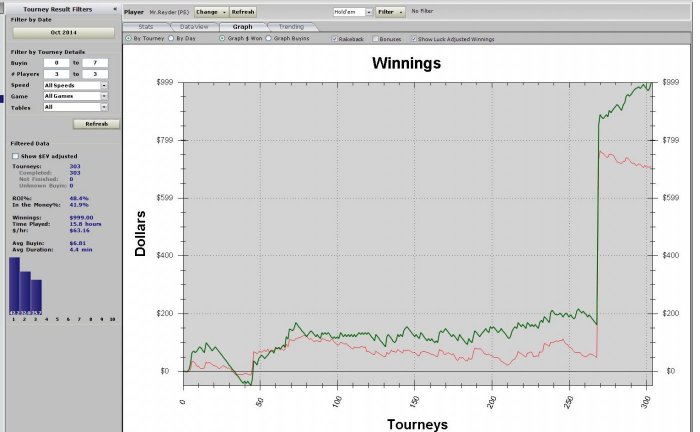Switch to the Stats tab
The height and width of the screenshot is (432, 700).
pyautogui.click(x=146, y=27)
